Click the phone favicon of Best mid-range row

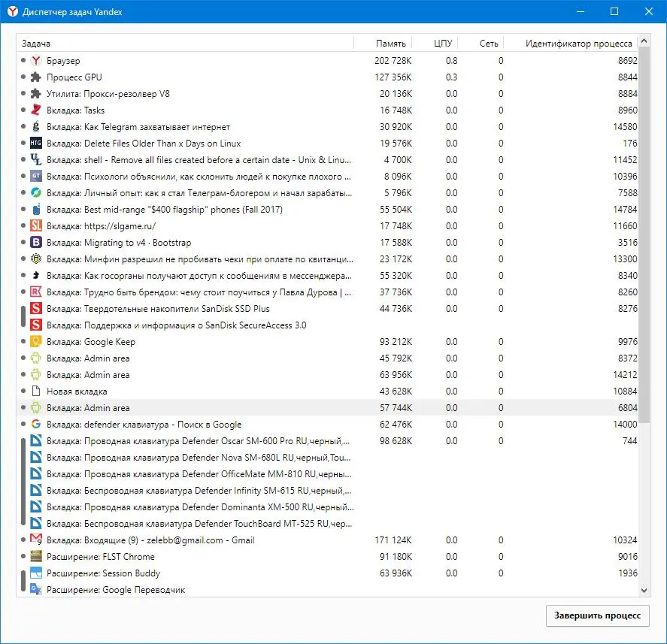tap(36, 210)
